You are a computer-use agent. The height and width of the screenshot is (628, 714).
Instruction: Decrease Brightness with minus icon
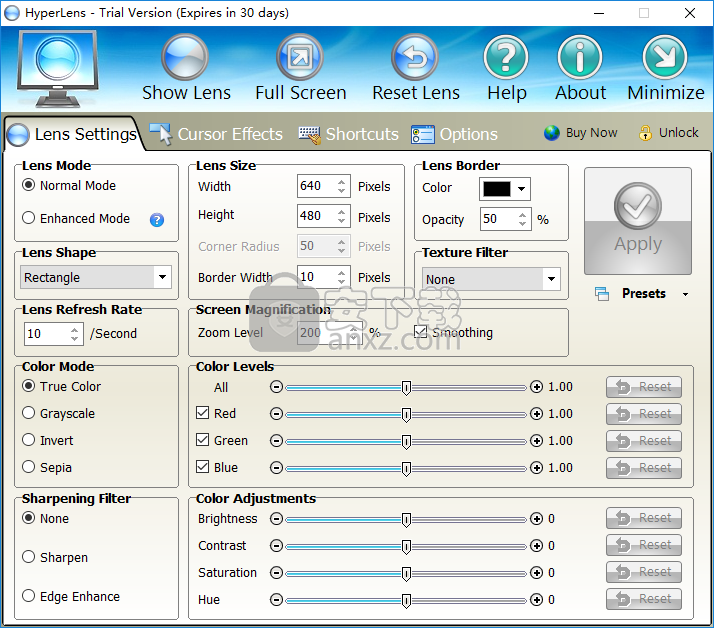pyautogui.click(x=276, y=519)
